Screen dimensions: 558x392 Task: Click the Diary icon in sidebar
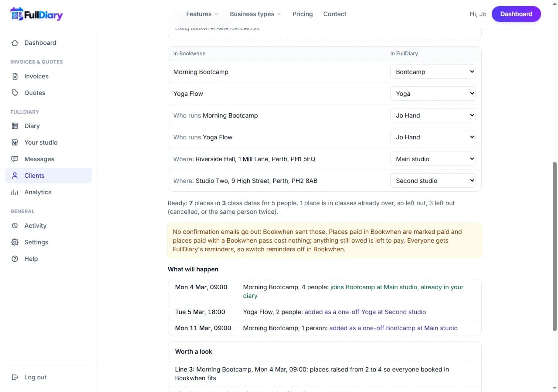15,126
